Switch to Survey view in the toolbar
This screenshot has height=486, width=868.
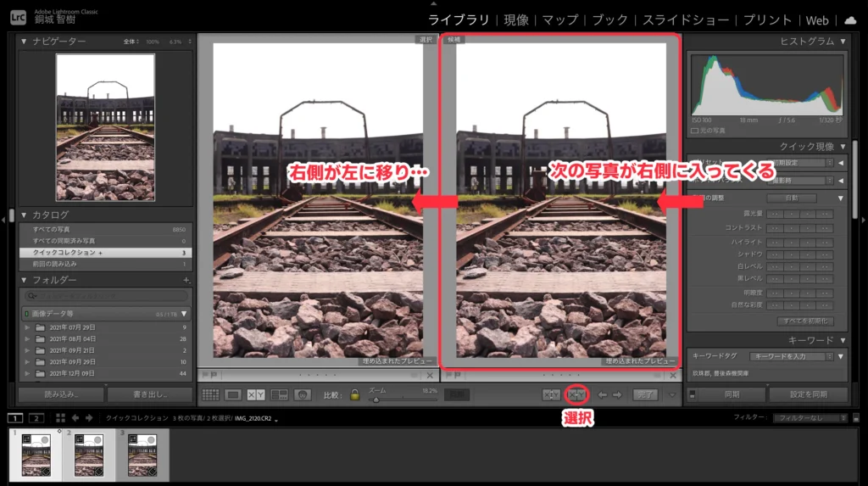(x=279, y=394)
